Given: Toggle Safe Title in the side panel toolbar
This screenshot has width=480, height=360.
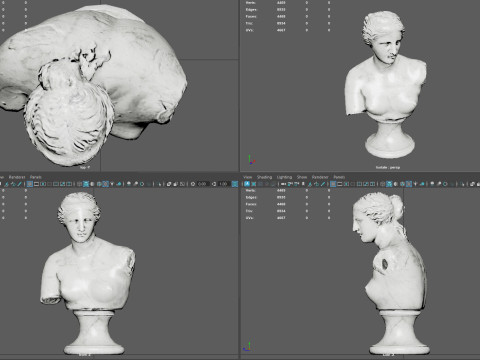Looking at the screenshot, I should (x=372, y=184).
